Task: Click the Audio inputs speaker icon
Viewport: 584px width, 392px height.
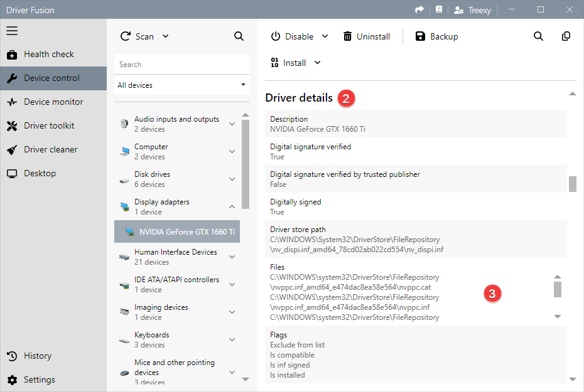Action: tap(124, 124)
